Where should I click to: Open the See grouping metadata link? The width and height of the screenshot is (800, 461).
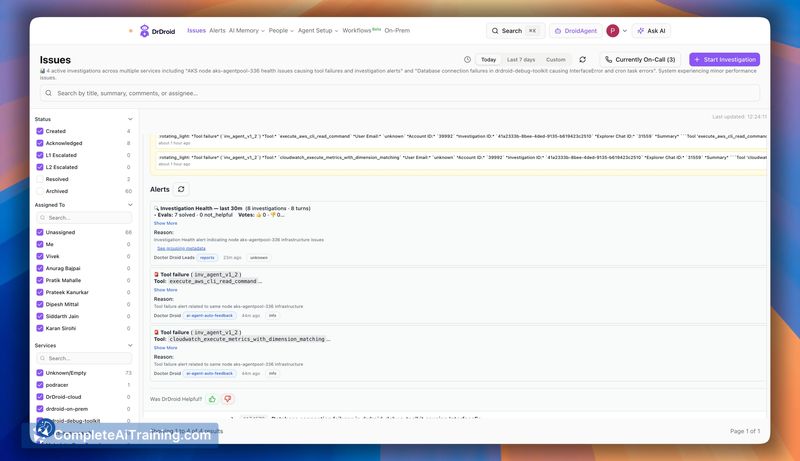pyautogui.click(x=181, y=248)
